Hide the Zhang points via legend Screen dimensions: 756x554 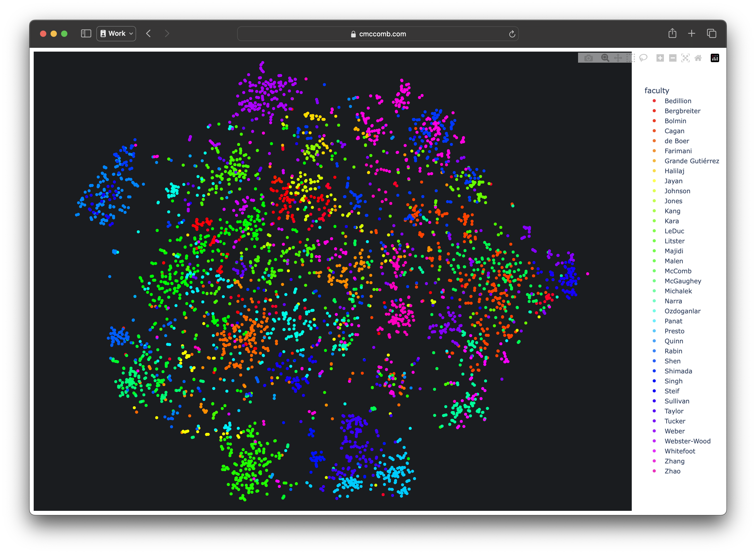click(675, 461)
